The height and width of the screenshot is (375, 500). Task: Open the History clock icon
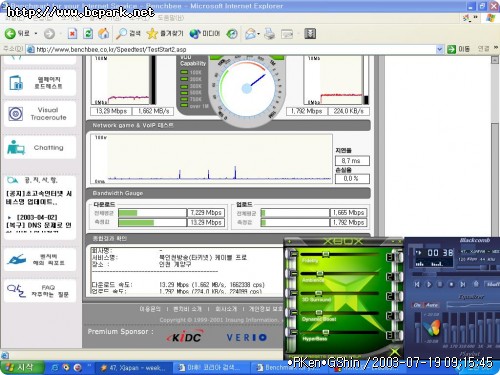[232, 34]
